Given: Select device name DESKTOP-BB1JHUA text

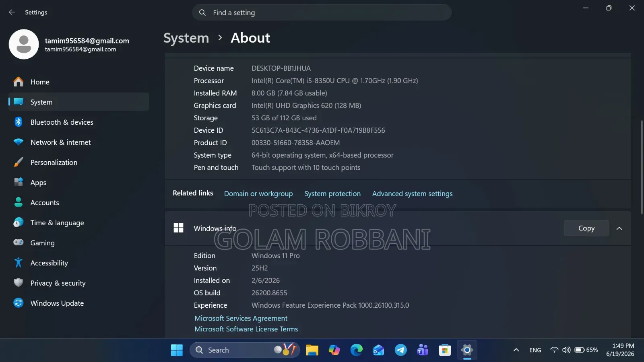Looking at the screenshot, I should point(281,68).
